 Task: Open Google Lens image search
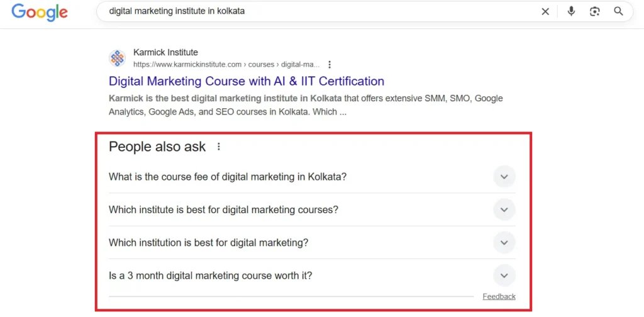(x=595, y=11)
